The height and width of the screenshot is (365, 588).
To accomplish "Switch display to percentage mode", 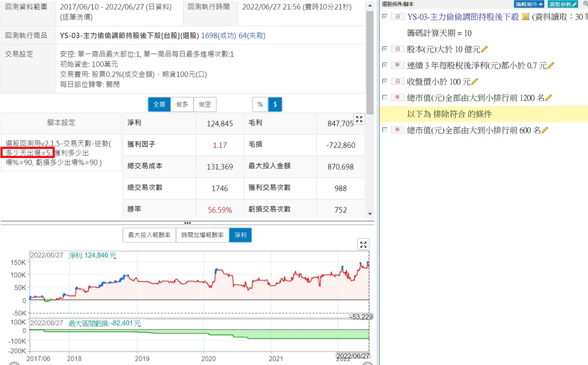I will coord(260,104).
